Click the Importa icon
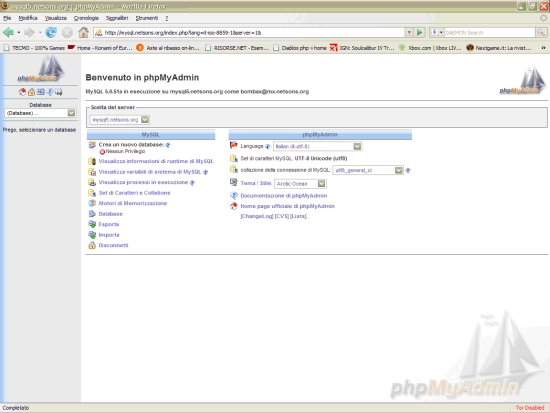Screen dimensions: 550x413 92,235
